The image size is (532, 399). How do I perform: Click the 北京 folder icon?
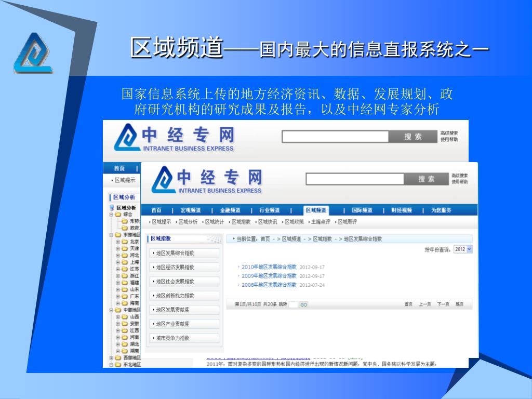point(125,242)
